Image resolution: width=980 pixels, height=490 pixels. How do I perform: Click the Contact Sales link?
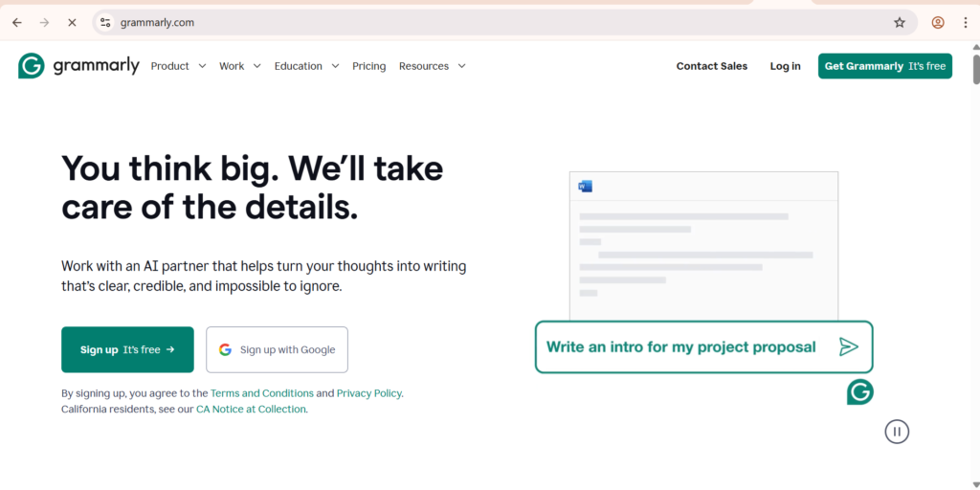[x=711, y=66]
